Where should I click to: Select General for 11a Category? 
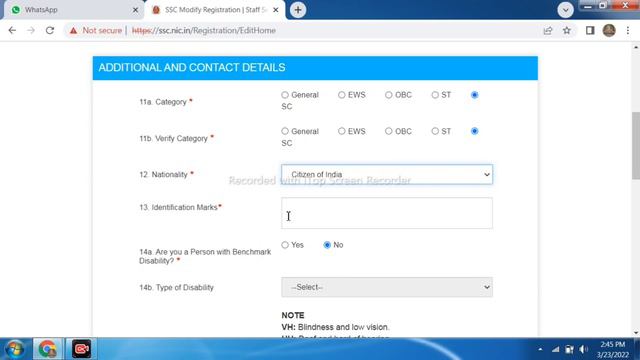coord(285,95)
